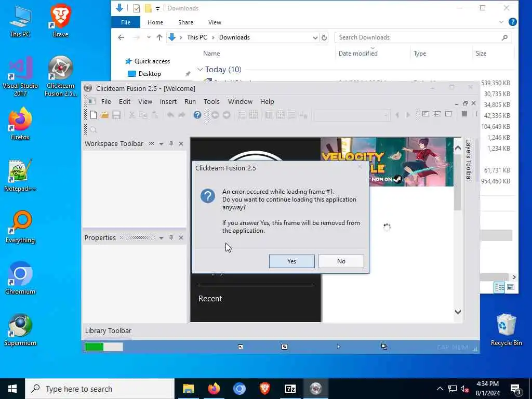Click the Back arrow in Downloads explorer

point(121,37)
